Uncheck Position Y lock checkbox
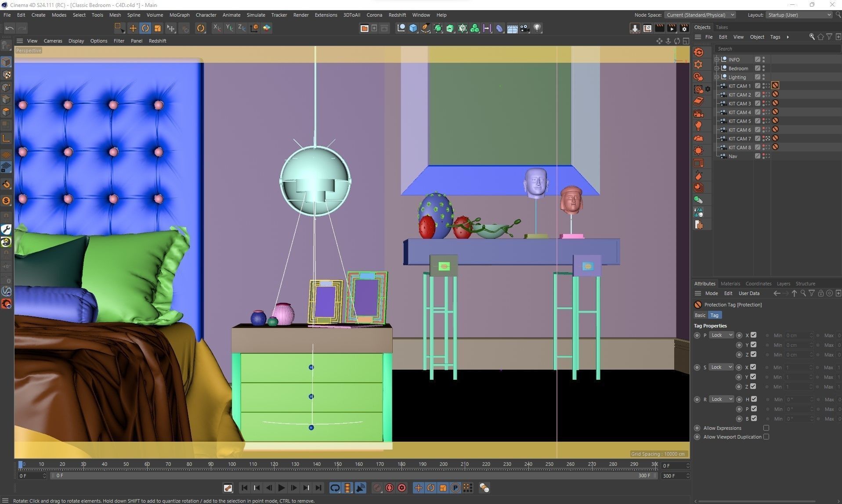Screen dimensions: 842x504 [x=754, y=345]
